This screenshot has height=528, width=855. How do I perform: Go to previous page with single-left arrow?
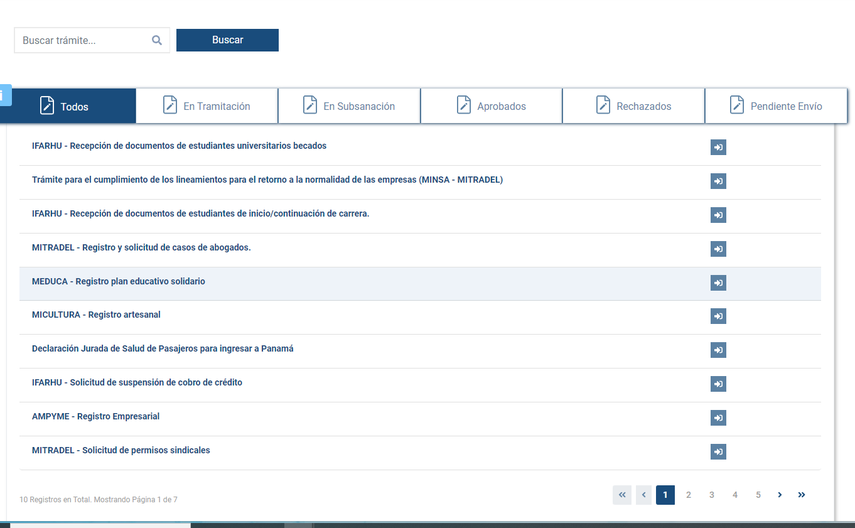pos(644,495)
